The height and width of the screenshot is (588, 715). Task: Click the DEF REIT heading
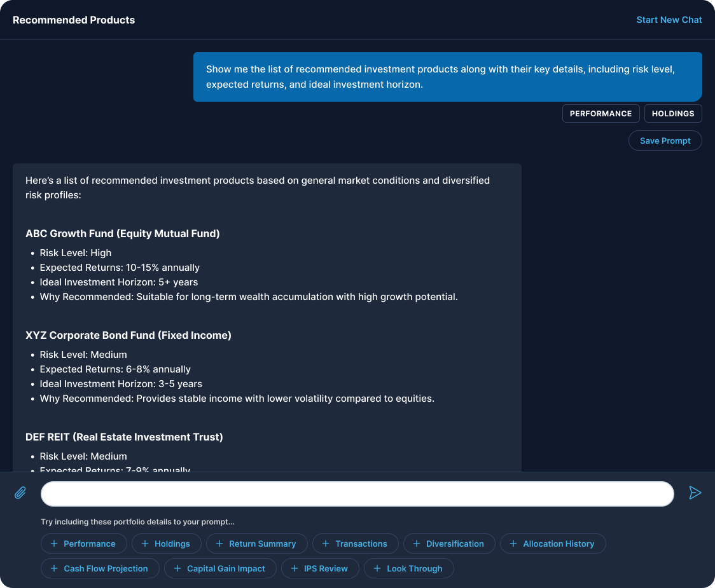pos(124,437)
